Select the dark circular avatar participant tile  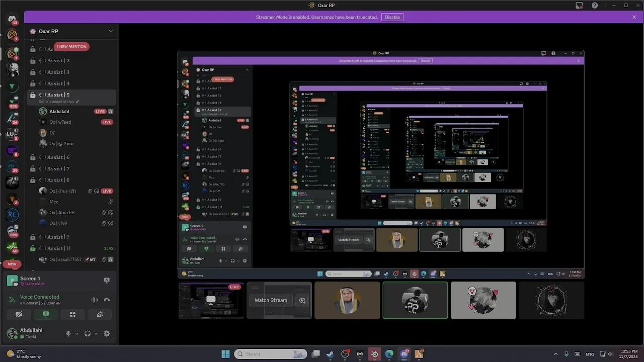(x=551, y=300)
